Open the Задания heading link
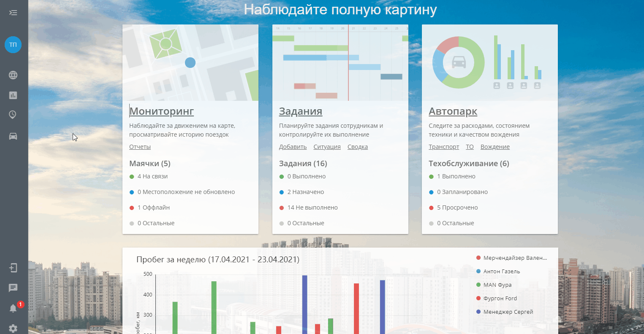This screenshot has width=644, height=334. point(301,111)
